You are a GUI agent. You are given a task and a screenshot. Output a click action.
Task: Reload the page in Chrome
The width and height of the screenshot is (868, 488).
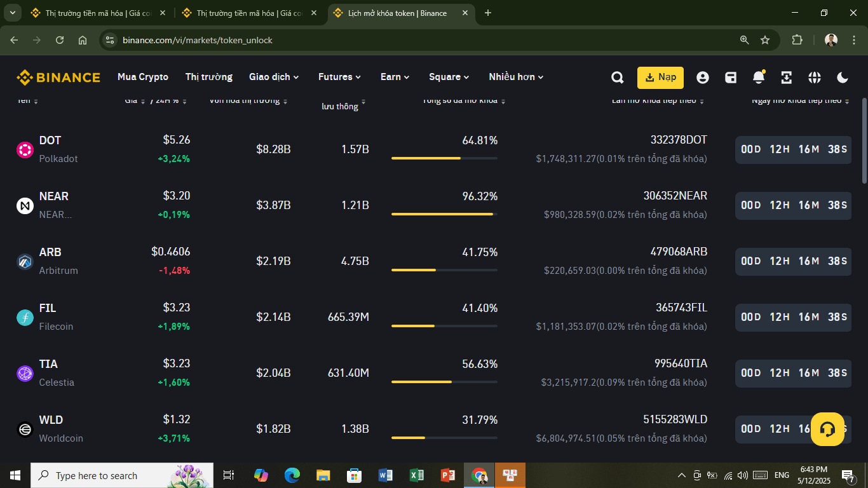click(60, 40)
